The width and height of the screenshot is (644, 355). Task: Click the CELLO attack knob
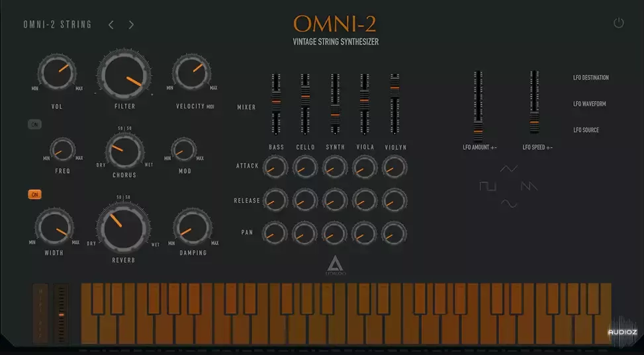[x=305, y=167]
